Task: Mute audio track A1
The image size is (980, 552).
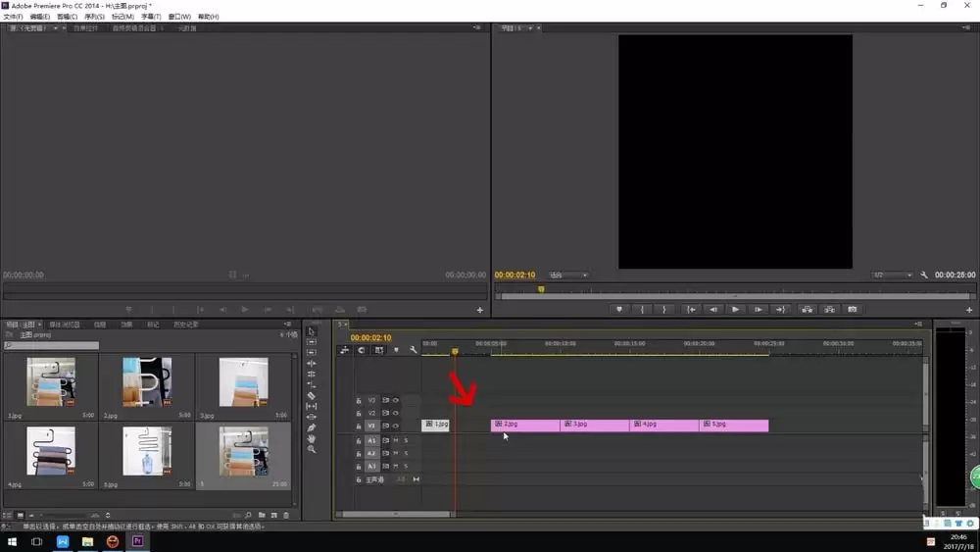Action: pyautogui.click(x=396, y=441)
